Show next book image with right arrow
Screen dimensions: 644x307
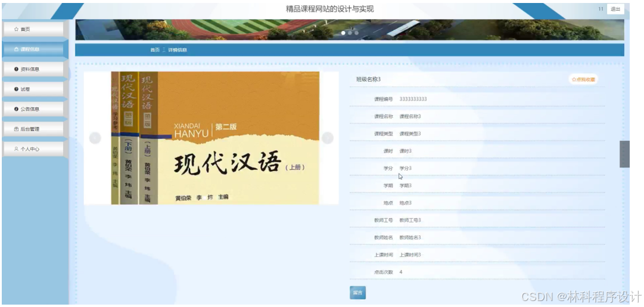pyautogui.click(x=327, y=138)
